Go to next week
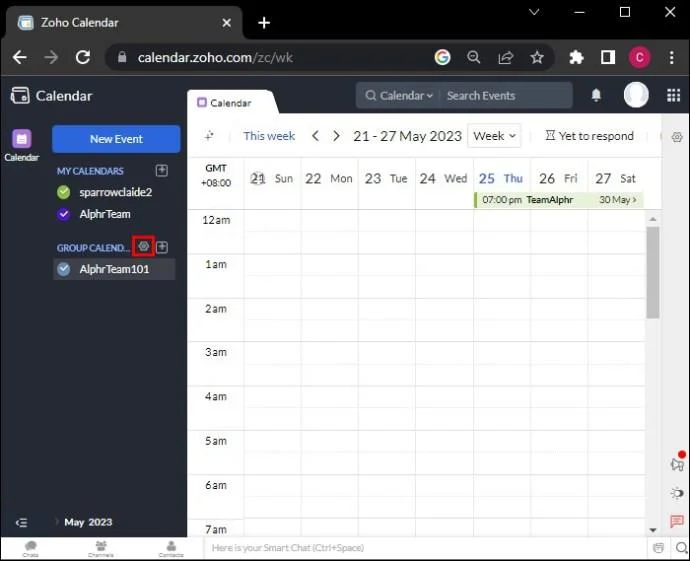 click(336, 136)
